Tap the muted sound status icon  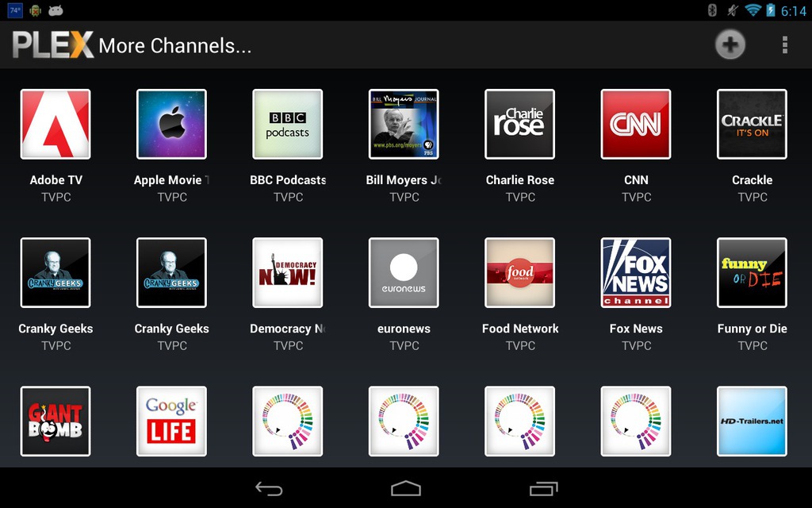click(x=732, y=10)
